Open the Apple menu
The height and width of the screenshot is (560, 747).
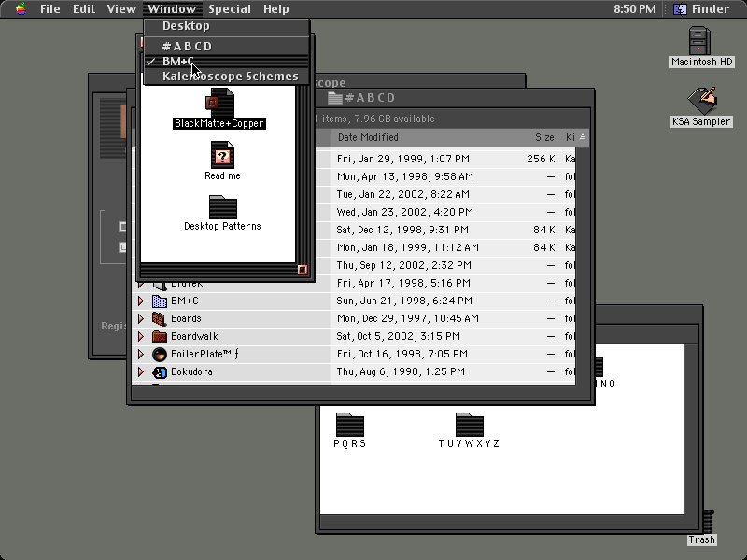coord(21,9)
